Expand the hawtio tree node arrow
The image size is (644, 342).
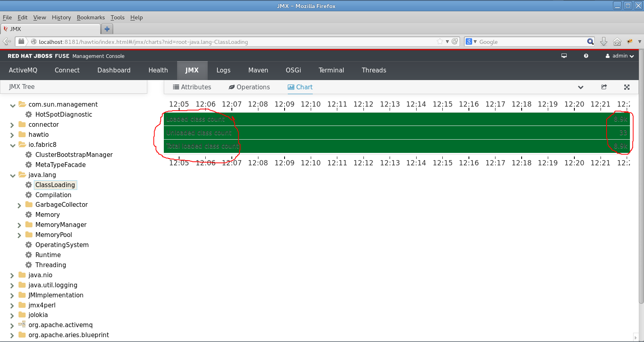tap(12, 135)
